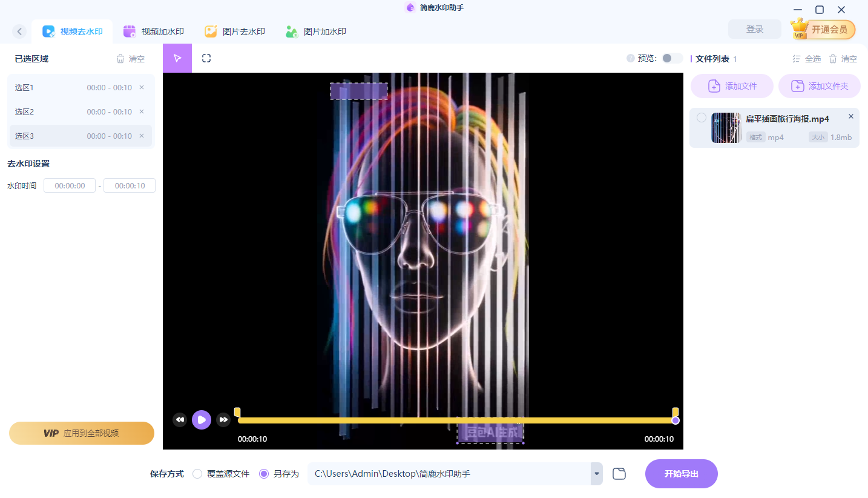Select the arrow pointer selection tool
Screen dimensions: 868x498
click(x=177, y=58)
